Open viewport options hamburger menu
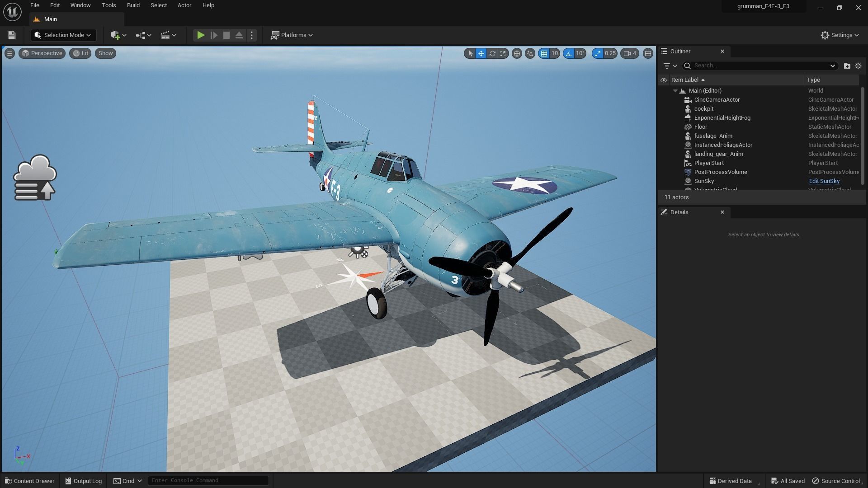This screenshot has width=868, height=488. point(9,53)
